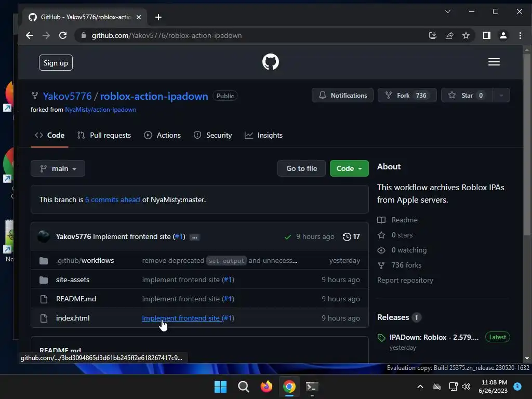
Task: Click the install/download icon in address bar
Action: (433, 35)
